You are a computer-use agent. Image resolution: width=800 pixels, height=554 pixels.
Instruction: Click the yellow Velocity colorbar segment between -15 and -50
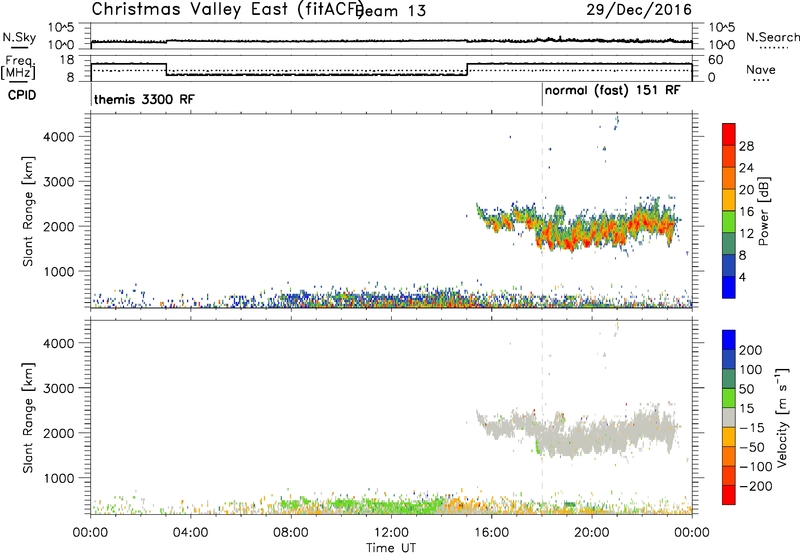[729, 437]
